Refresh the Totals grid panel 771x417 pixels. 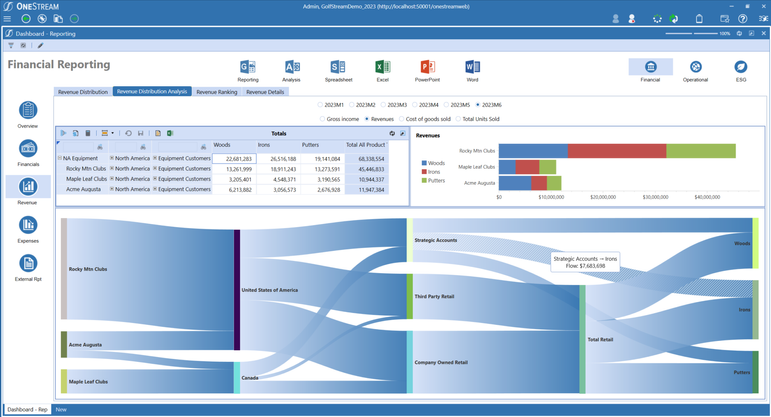(x=392, y=133)
